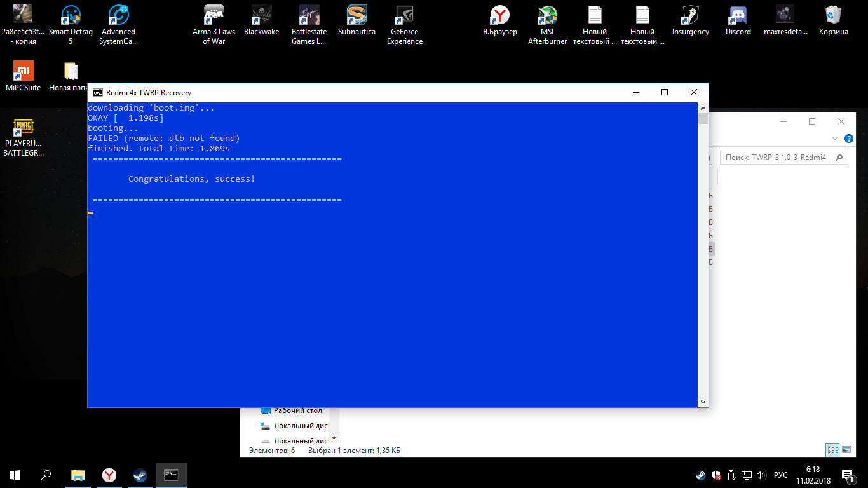The width and height of the screenshot is (868, 488).
Task: Switch Explorer to details list view
Action: [x=832, y=451]
